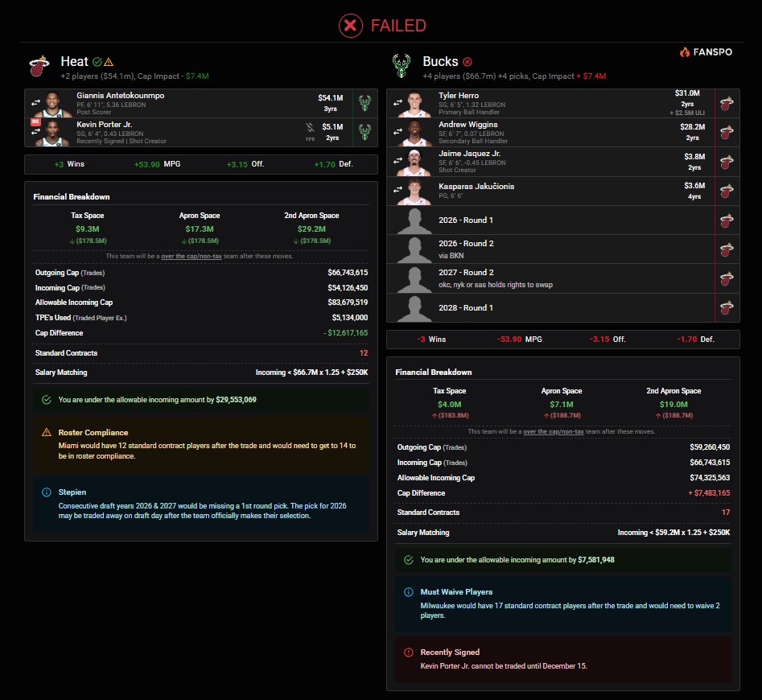The height and width of the screenshot is (700, 762).
Task: Click the Heat $9.3M Tax Space value
Action: [x=88, y=229]
